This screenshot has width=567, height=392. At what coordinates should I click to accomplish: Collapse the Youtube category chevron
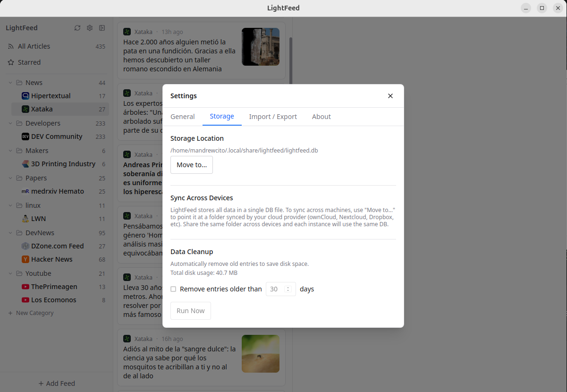coord(10,273)
